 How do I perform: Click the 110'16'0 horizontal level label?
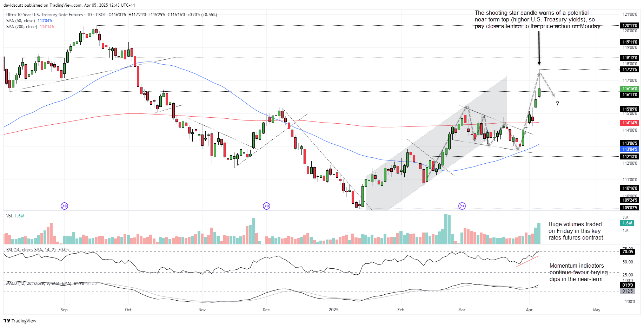[630, 188]
